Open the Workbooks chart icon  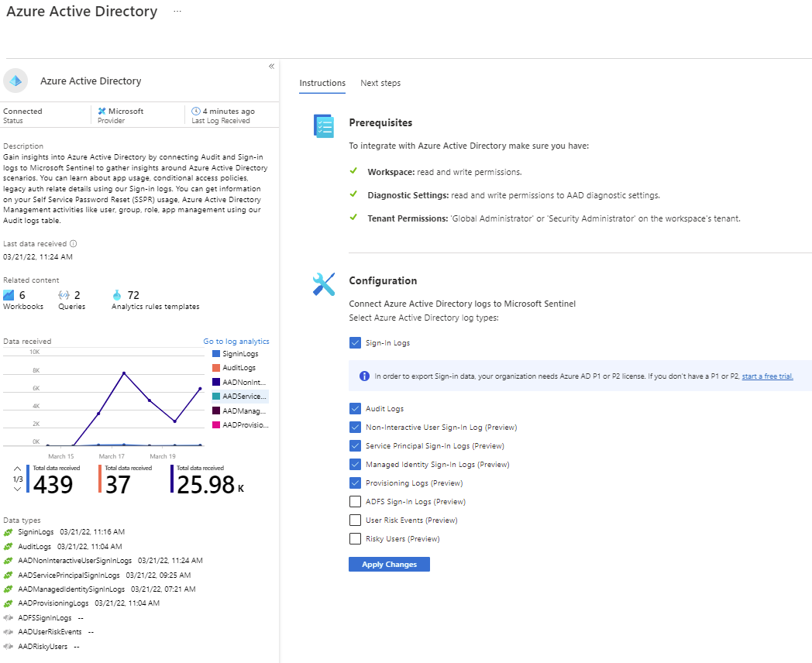pyautogui.click(x=9, y=295)
